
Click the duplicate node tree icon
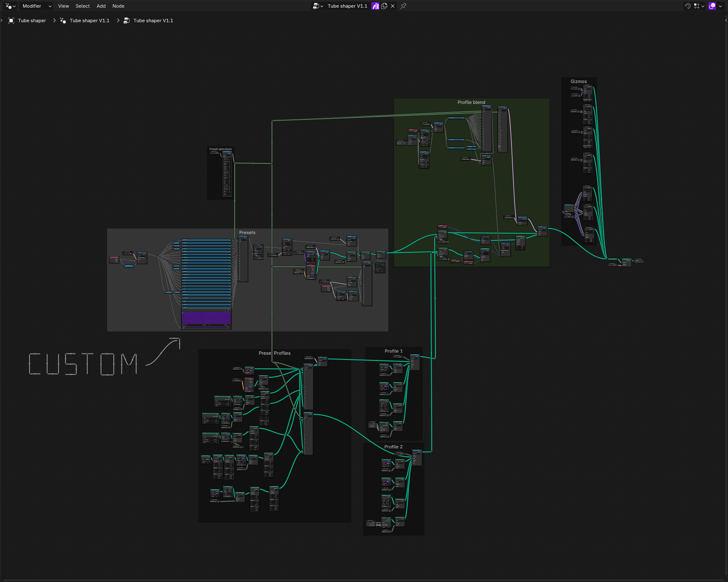[384, 6]
